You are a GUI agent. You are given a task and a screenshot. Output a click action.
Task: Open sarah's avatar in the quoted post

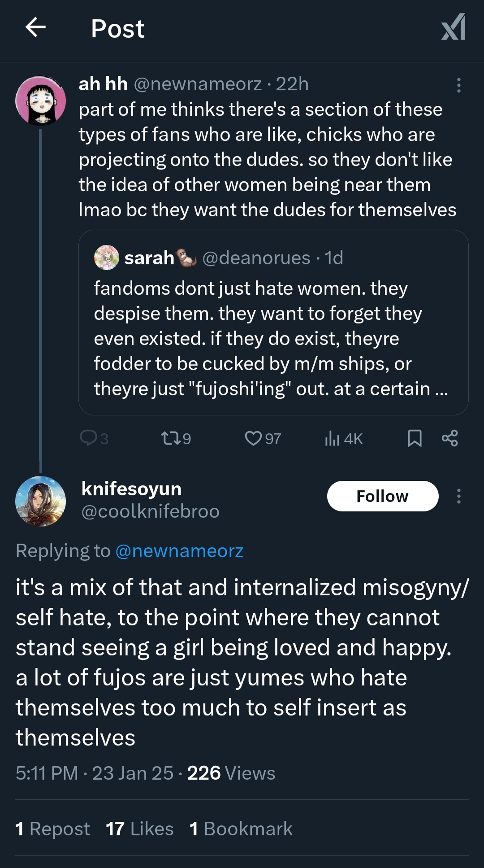106,257
